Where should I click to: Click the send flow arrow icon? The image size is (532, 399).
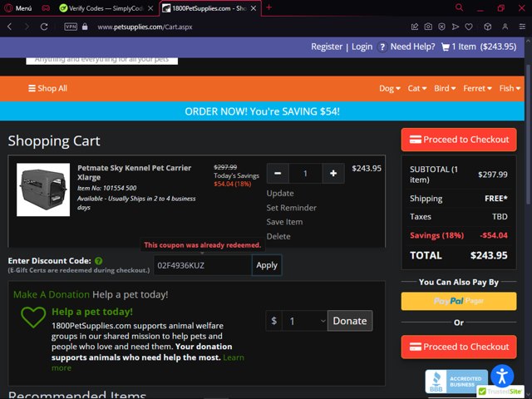(456, 27)
